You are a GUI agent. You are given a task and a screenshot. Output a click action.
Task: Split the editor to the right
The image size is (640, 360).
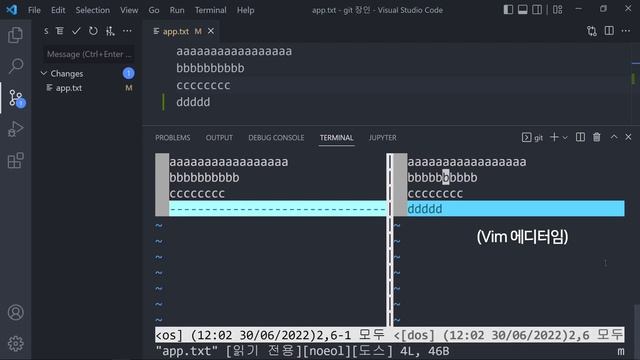pyautogui.click(x=609, y=31)
